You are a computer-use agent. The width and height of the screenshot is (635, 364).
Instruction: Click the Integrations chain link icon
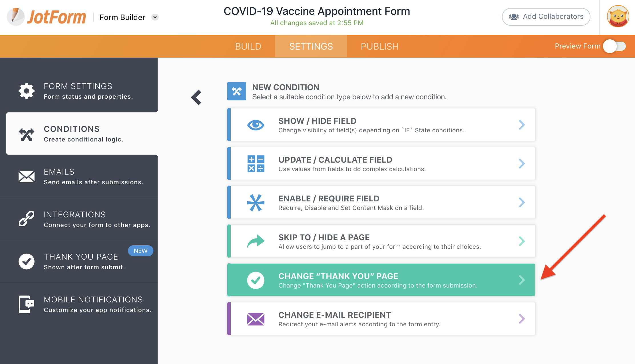tap(27, 219)
